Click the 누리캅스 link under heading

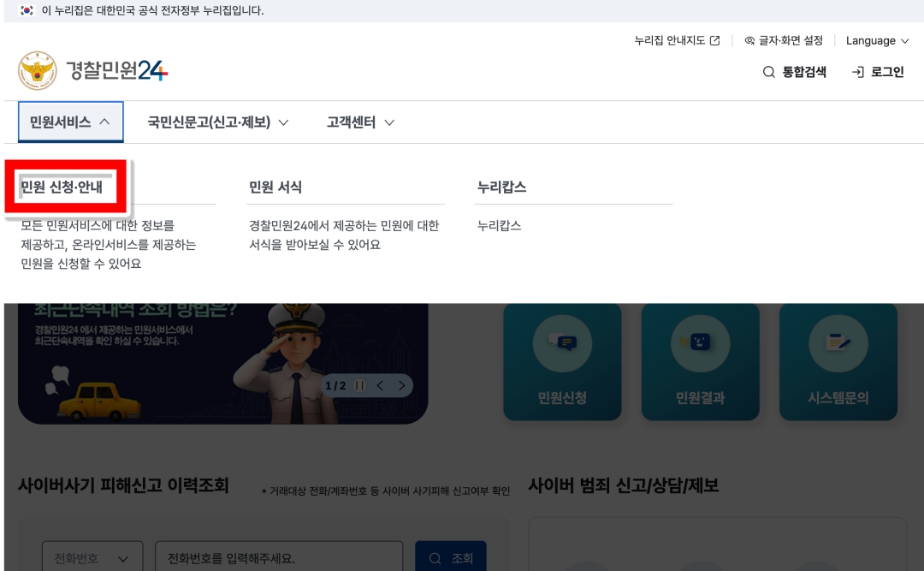pyautogui.click(x=499, y=225)
